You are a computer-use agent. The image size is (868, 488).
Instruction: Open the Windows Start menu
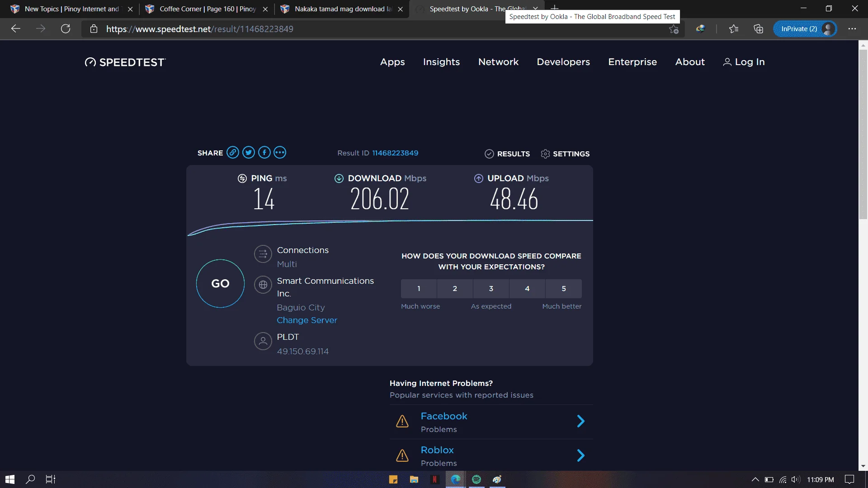tap(10, 479)
